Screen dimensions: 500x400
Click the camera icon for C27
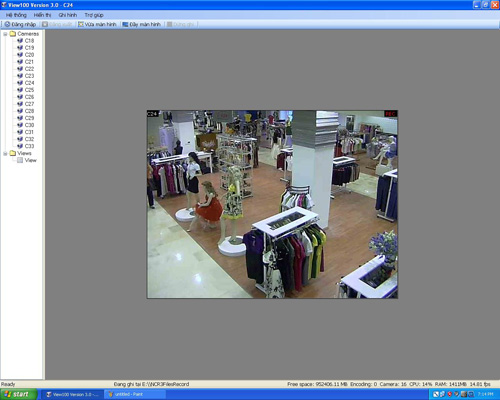coord(20,104)
